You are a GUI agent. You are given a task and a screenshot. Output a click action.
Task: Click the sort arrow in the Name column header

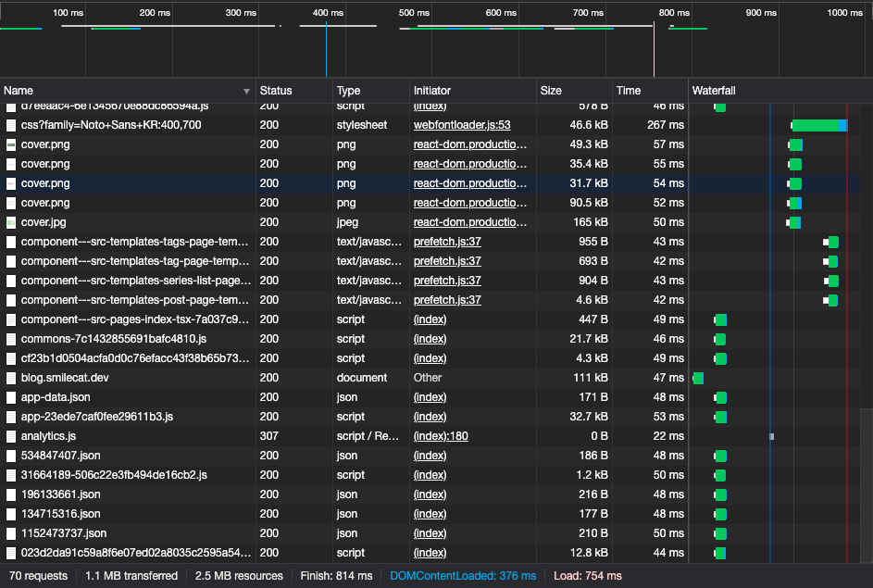246,91
